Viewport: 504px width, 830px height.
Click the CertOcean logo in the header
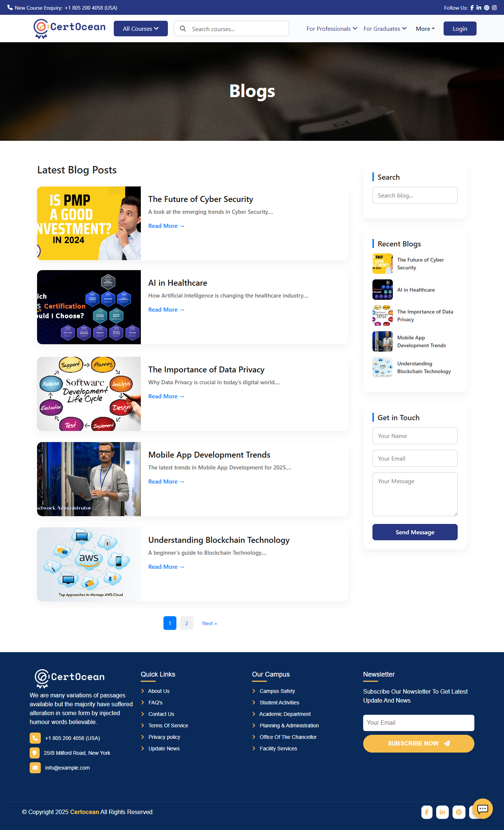[x=70, y=29]
